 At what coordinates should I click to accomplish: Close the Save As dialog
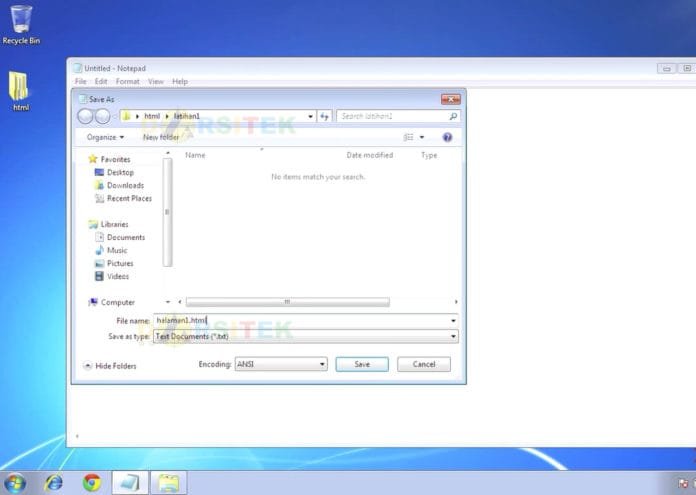tap(451, 99)
